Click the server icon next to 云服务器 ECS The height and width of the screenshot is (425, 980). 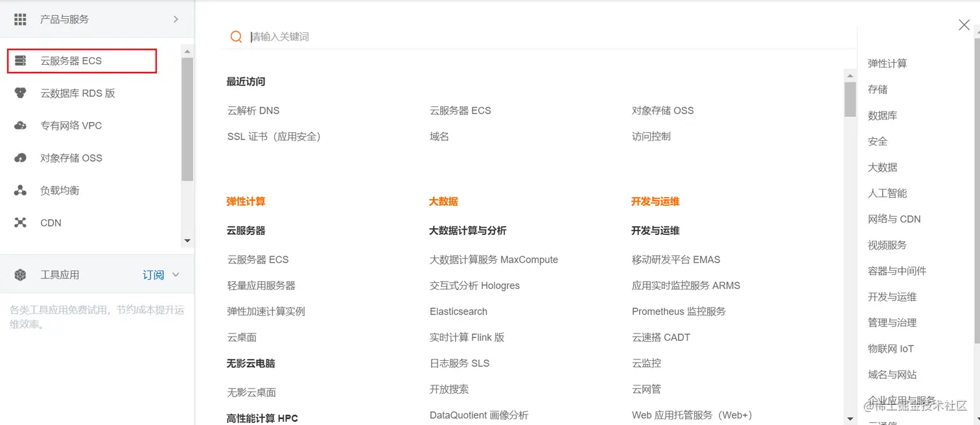(20, 61)
